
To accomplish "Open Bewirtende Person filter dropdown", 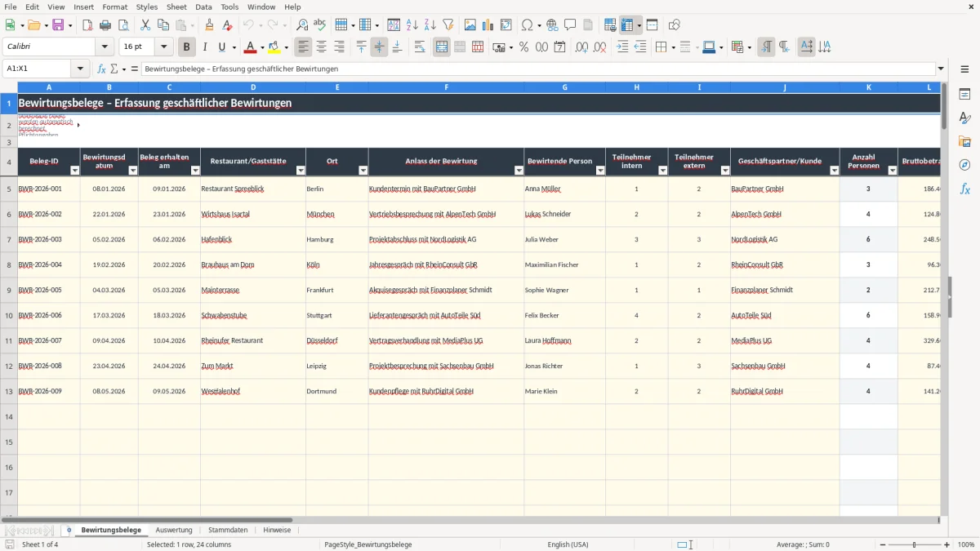I will click(x=600, y=171).
